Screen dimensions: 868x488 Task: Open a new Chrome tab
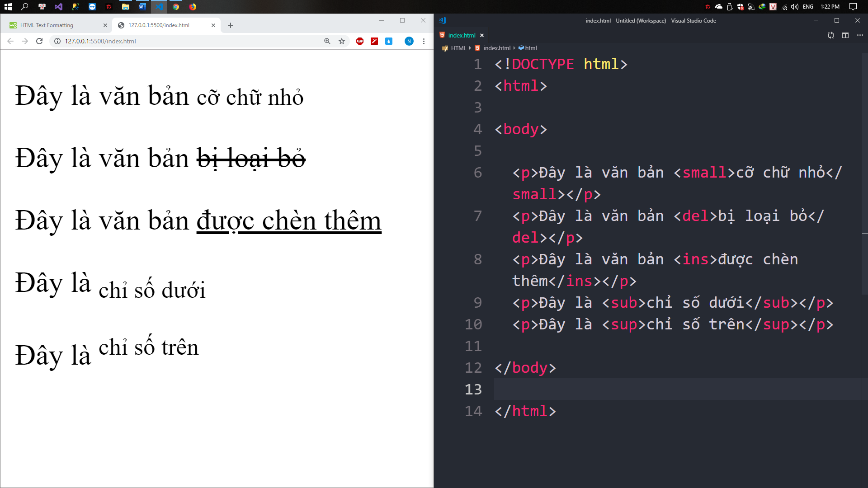click(x=231, y=25)
